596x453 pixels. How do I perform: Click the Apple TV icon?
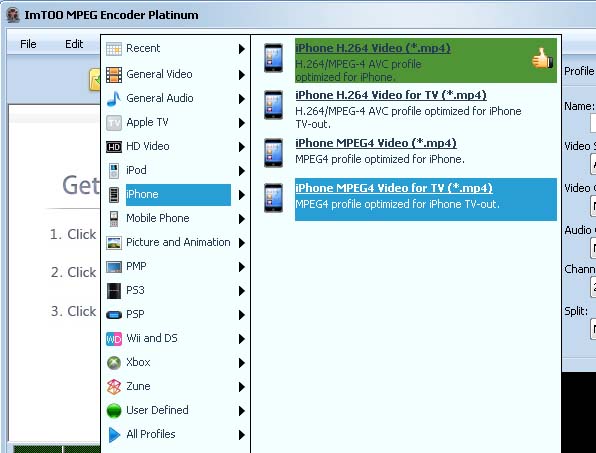[114, 123]
